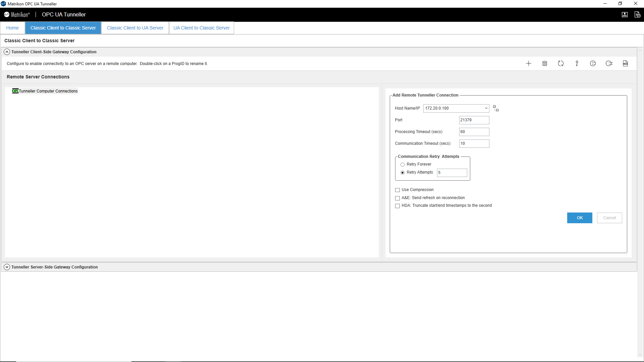644x362 pixels.
Task: Open the Host Name/IP dropdown
Action: pyautogui.click(x=486, y=108)
